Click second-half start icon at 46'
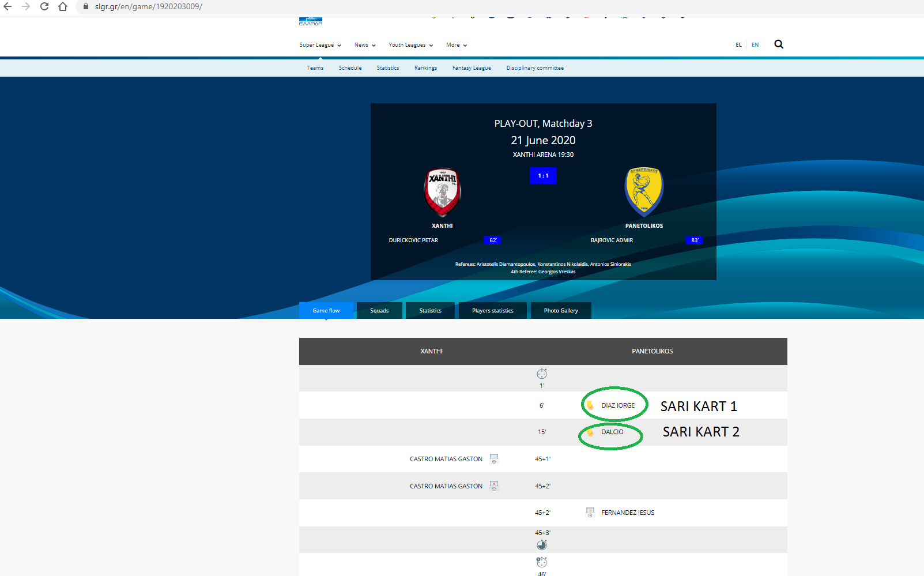 [x=542, y=562]
